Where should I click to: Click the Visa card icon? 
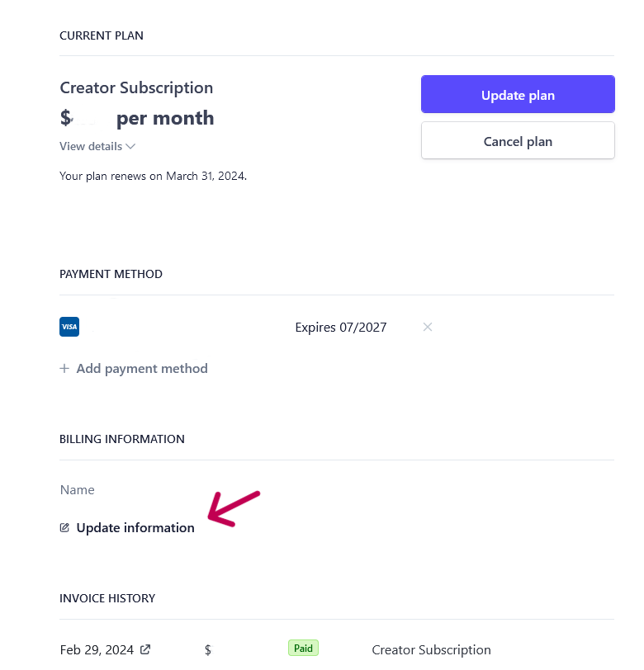[69, 327]
